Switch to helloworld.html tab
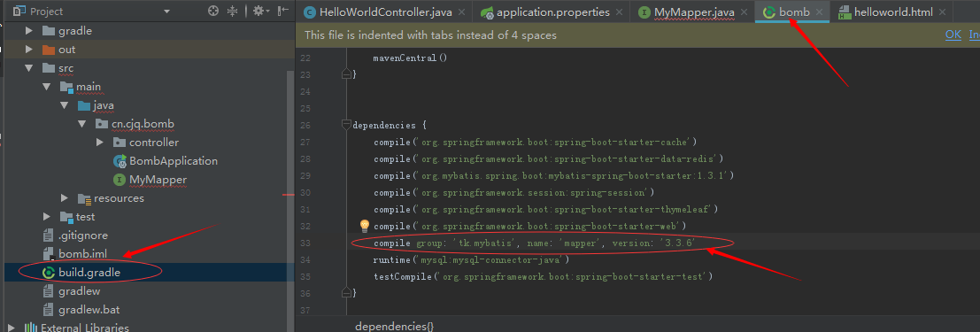The width and height of the screenshot is (980, 332). [894, 12]
